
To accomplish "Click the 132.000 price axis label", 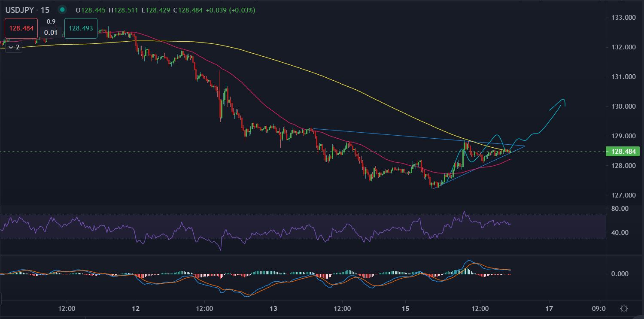I will click(x=623, y=47).
